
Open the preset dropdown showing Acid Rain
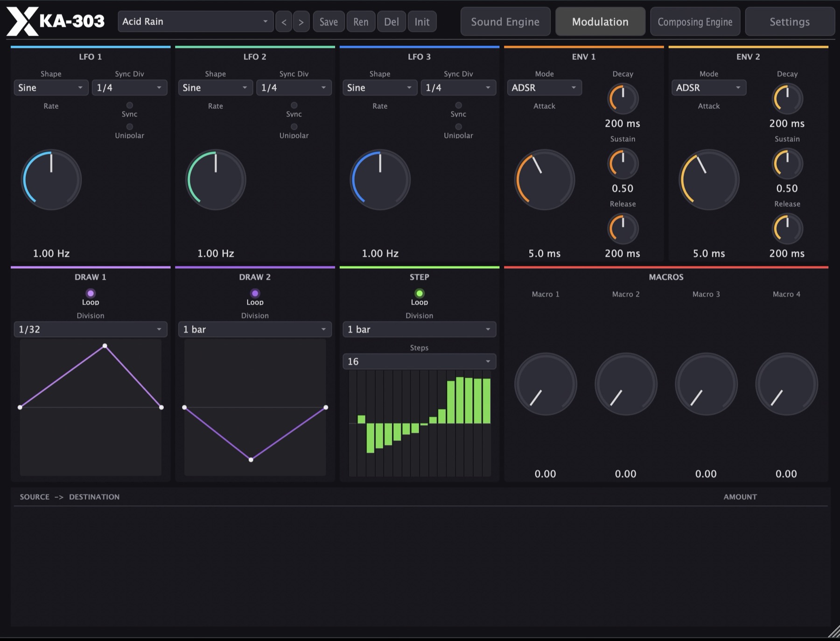pos(196,21)
